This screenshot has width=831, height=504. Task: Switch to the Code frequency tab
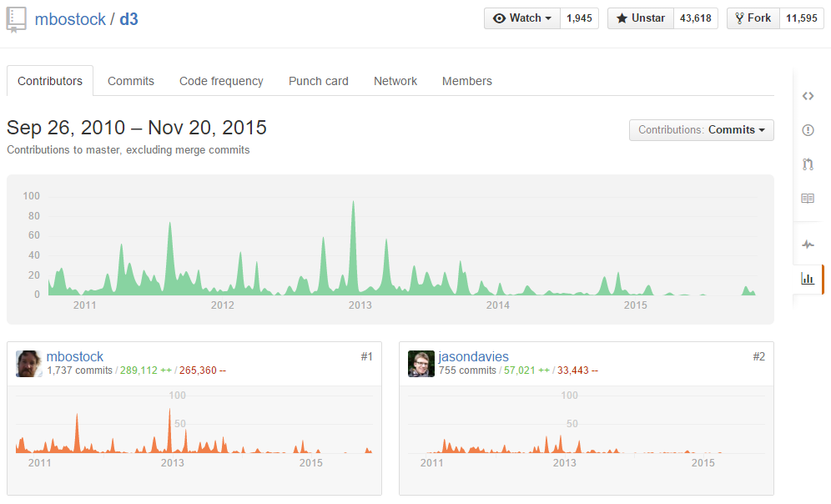[221, 81]
